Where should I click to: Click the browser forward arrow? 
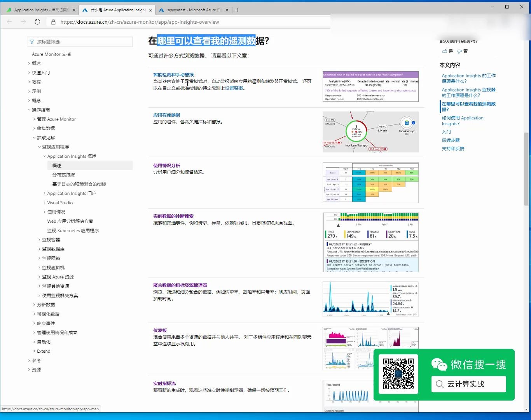(23, 22)
